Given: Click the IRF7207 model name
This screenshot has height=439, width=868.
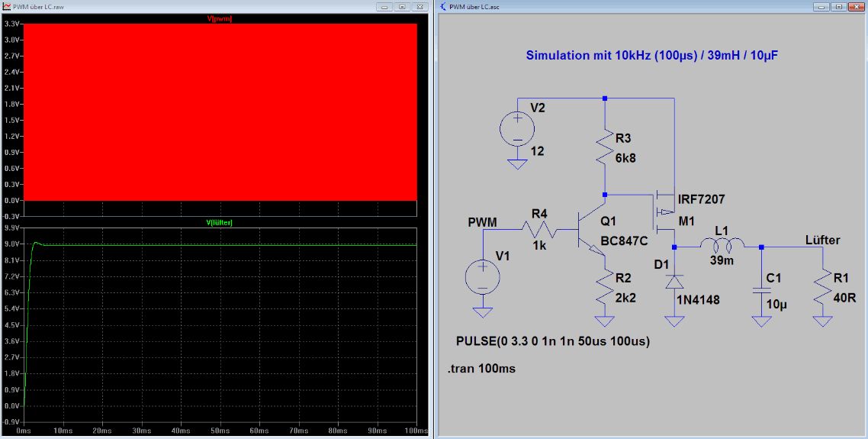Looking at the screenshot, I should coord(702,199).
